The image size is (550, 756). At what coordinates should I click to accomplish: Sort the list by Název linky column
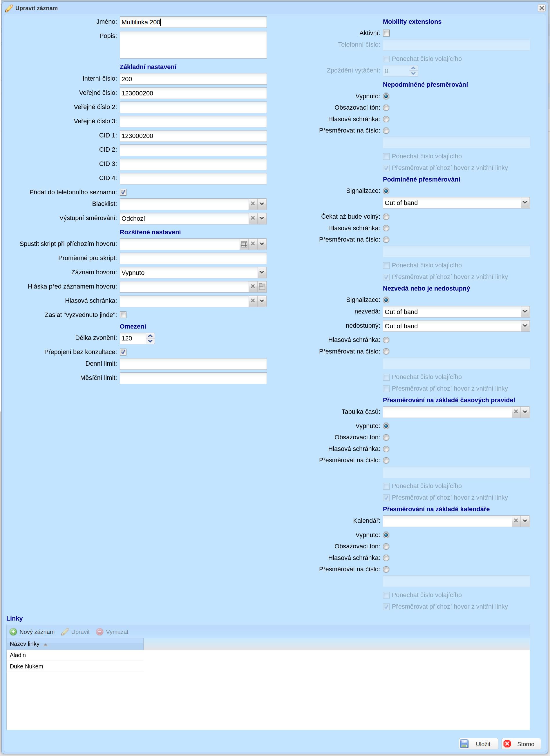tap(75, 644)
